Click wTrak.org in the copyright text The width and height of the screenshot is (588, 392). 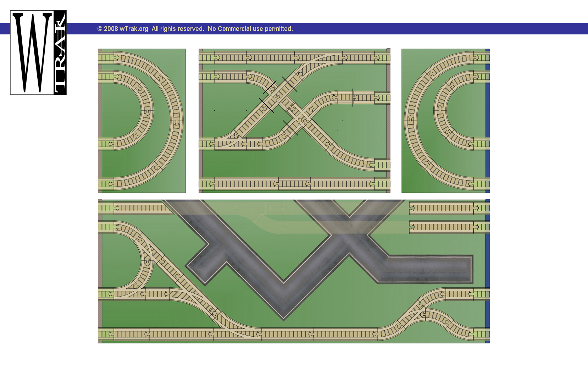134,29
